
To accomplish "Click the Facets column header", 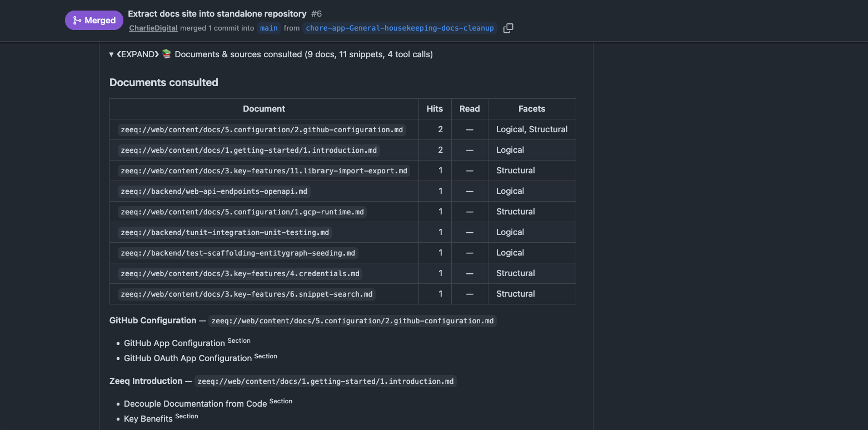I will [532, 109].
